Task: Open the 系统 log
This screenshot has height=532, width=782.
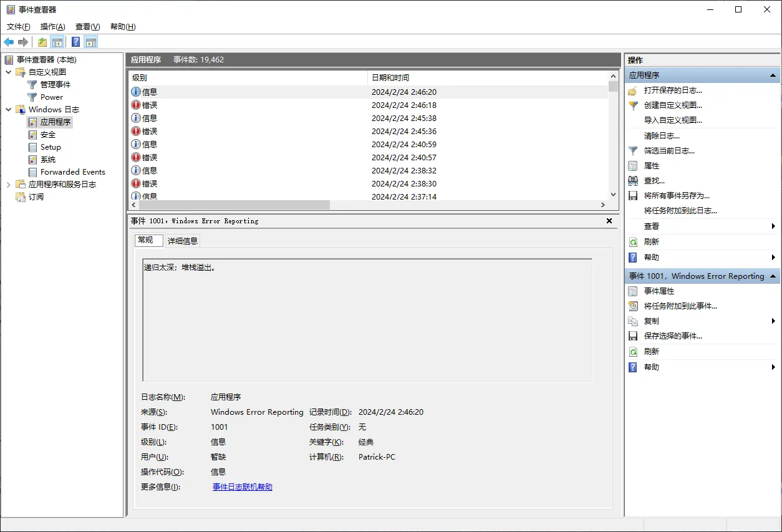Action: pos(48,159)
